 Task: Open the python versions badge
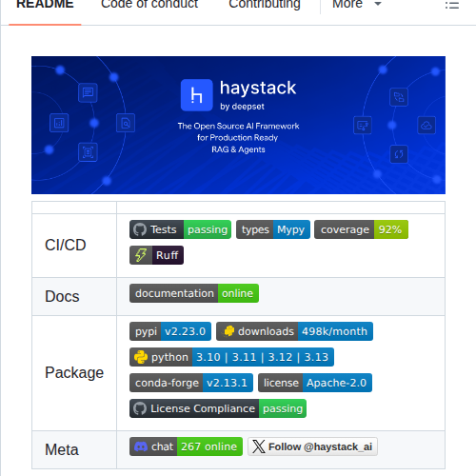231,357
